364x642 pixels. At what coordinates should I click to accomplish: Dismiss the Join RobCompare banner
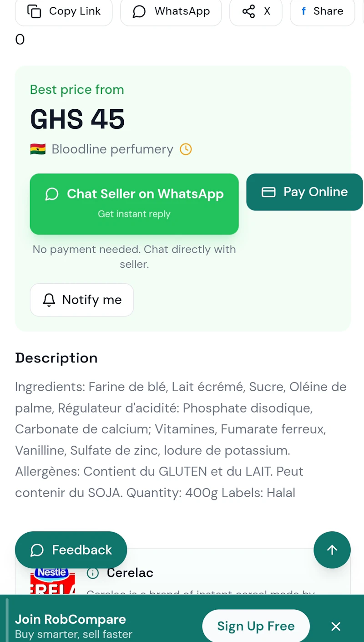(336, 627)
